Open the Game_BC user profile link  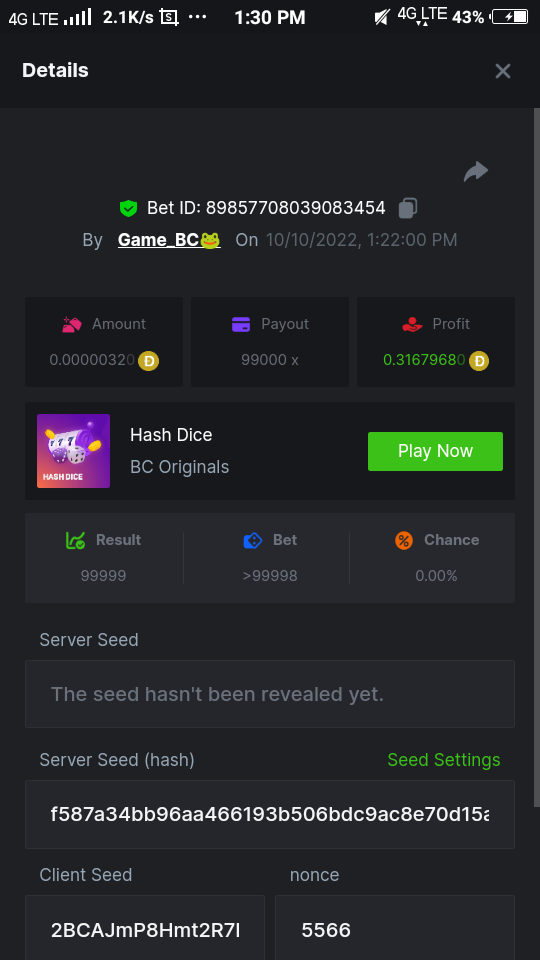169,240
